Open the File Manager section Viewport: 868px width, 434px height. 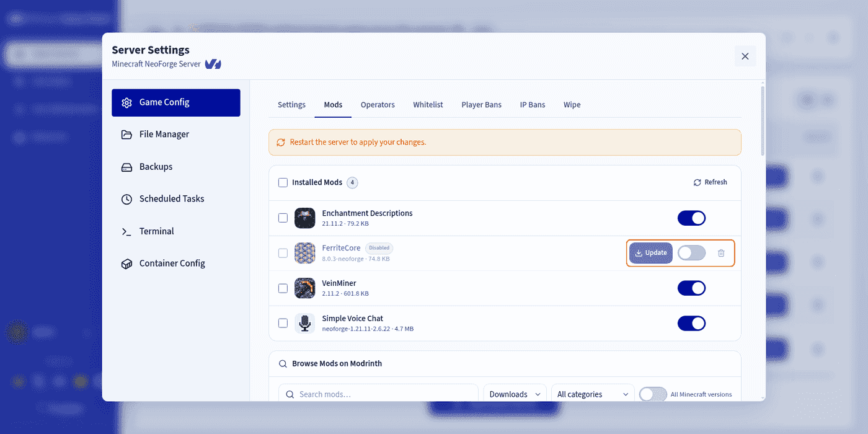click(176, 135)
